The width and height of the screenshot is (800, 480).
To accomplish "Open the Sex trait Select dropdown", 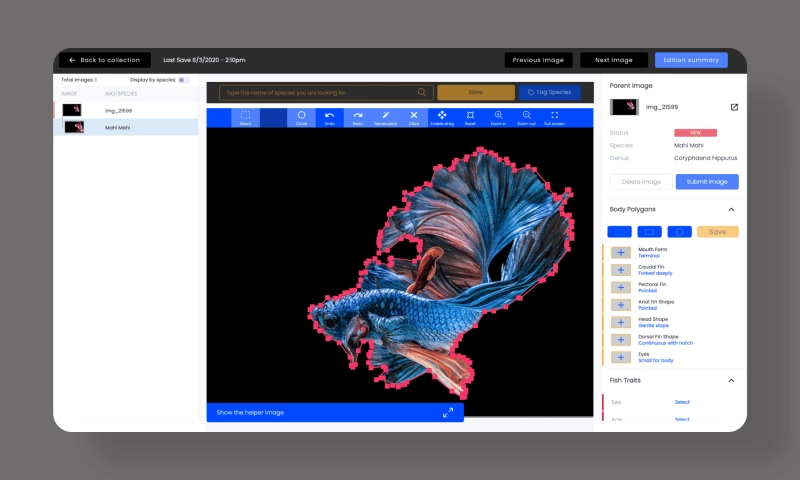I will pos(682,402).
